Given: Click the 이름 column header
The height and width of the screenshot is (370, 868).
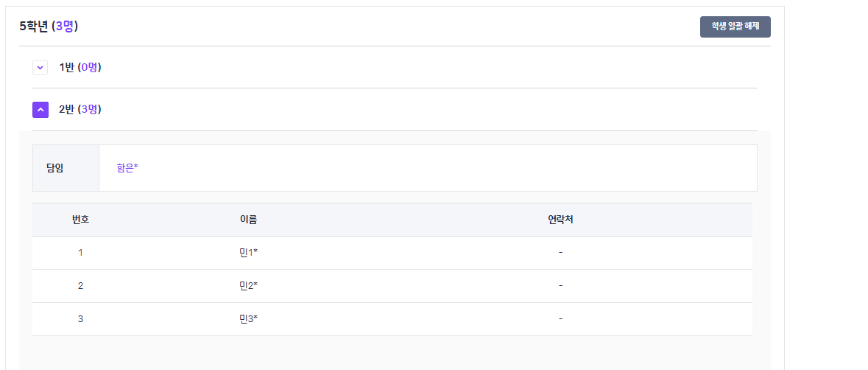Looking at the screenshot, I should pos(248,220).
